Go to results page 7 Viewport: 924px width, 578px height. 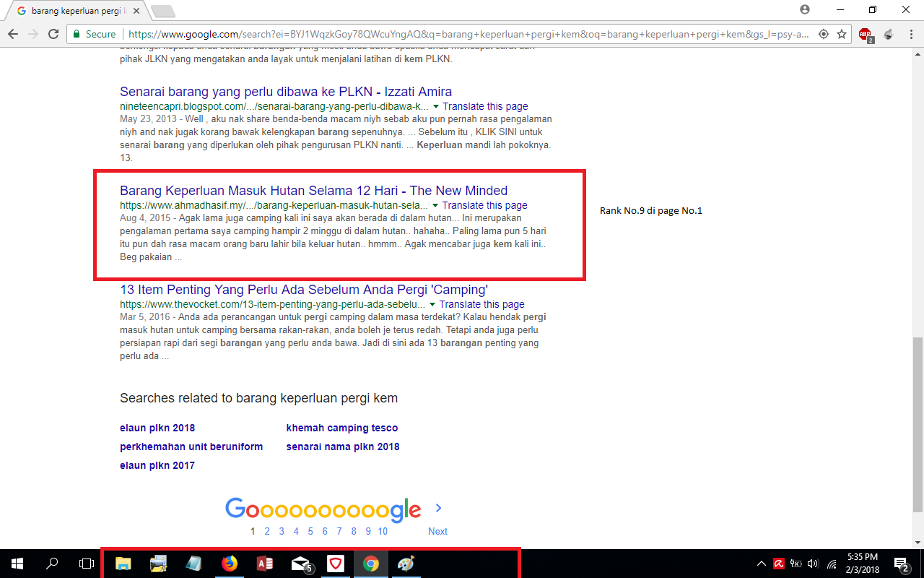click(x=339, y=531)
